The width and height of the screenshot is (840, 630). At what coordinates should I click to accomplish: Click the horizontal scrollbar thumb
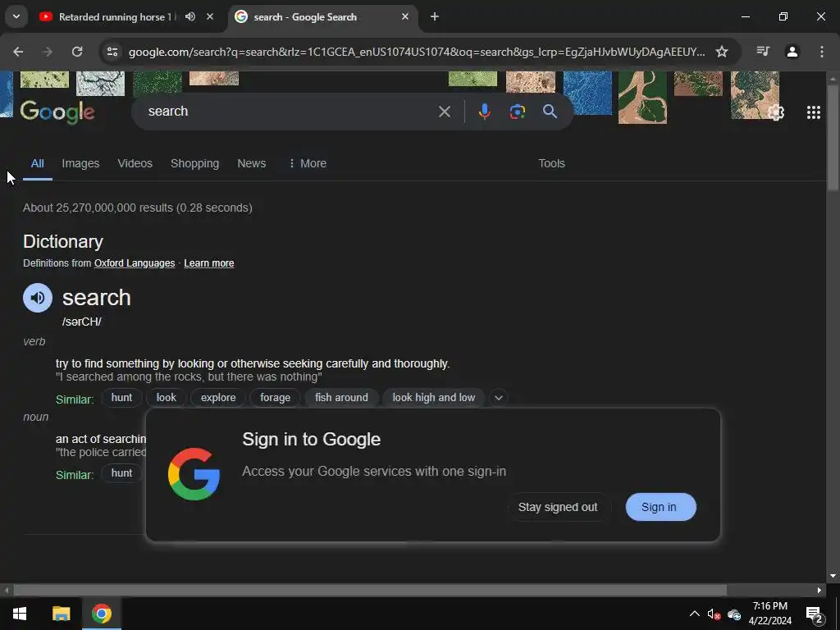(x=370, y=591)
